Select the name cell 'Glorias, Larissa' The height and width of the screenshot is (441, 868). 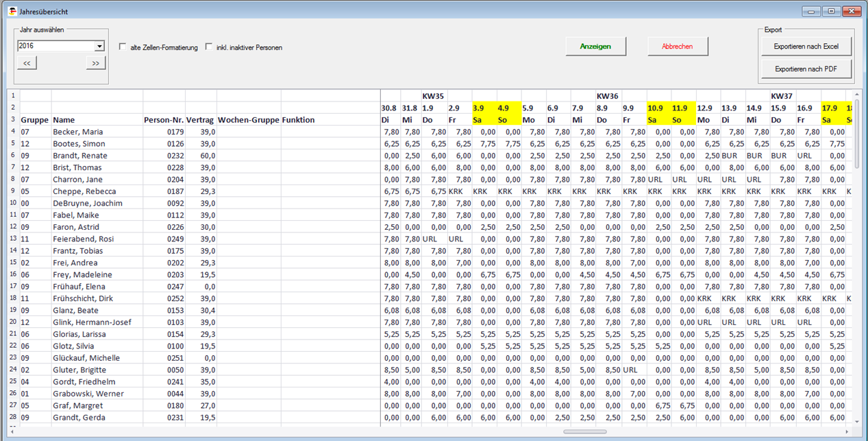click(97, 334)
